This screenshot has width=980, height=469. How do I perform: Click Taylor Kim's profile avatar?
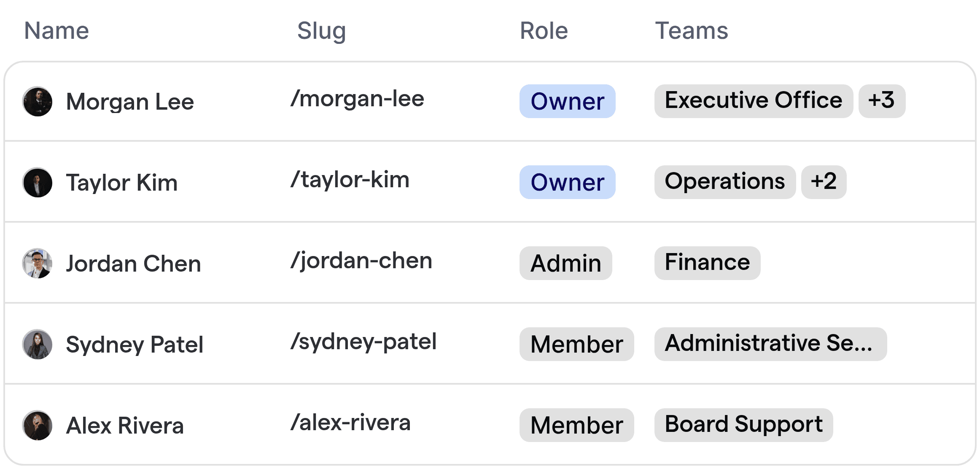[38, 182]
